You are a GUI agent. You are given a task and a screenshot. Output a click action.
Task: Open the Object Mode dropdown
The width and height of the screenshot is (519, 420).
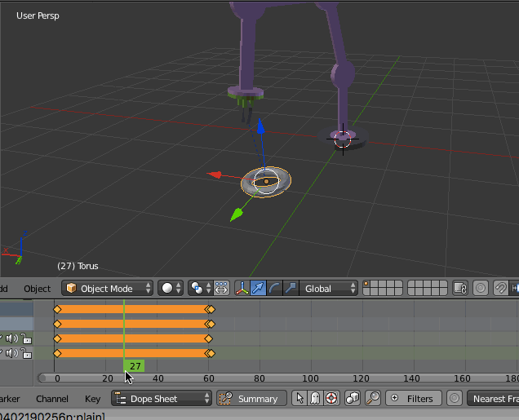[107, 289]
